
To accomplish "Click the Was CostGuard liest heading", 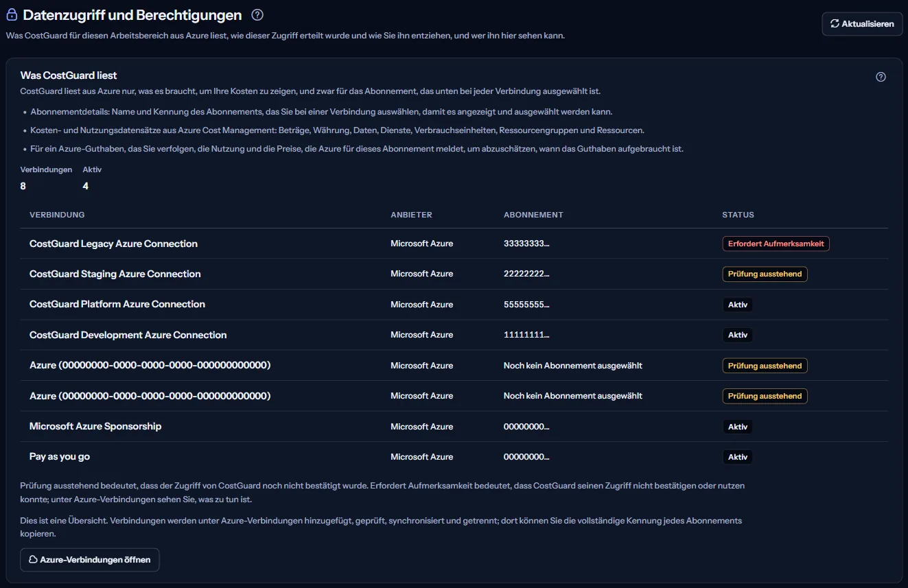I will pos(69,75).
